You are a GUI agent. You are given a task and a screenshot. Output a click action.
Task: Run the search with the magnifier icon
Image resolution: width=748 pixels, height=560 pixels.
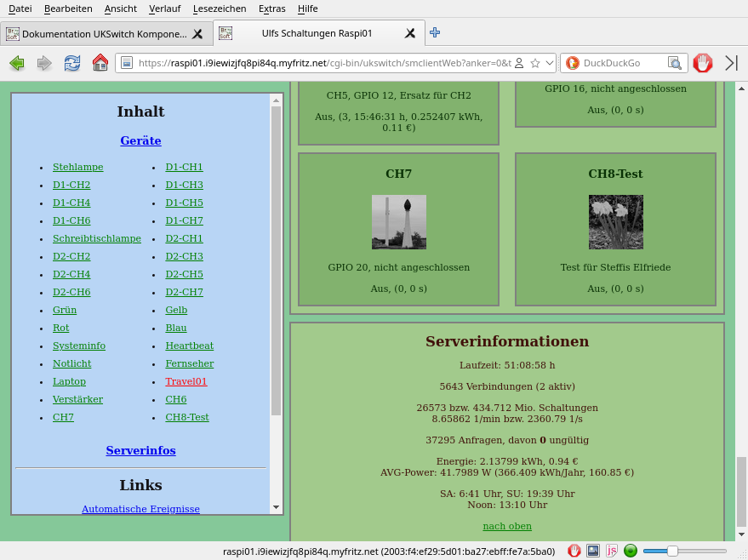tap(675, 63)
